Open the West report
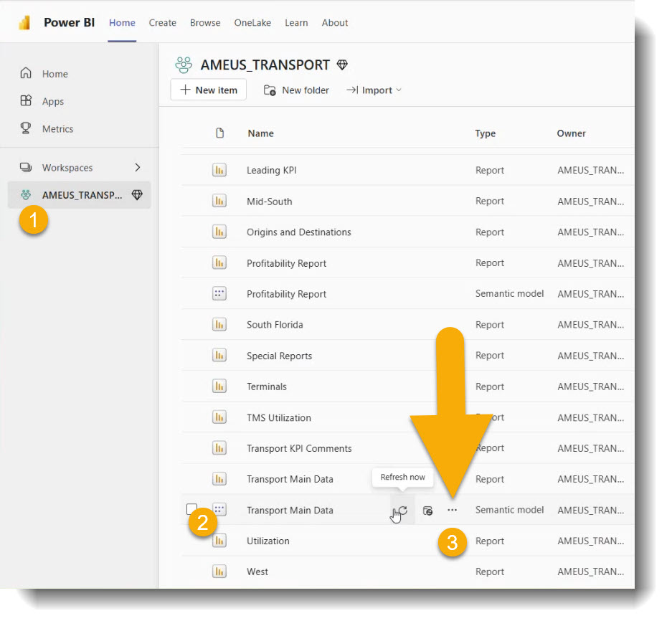 (257, 572)
